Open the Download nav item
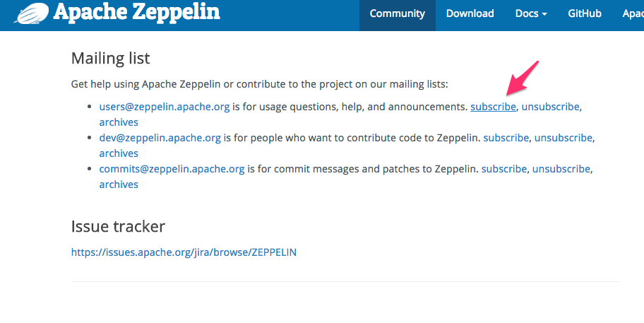This screenshot has height=323, width=644. tap(470, 13)
